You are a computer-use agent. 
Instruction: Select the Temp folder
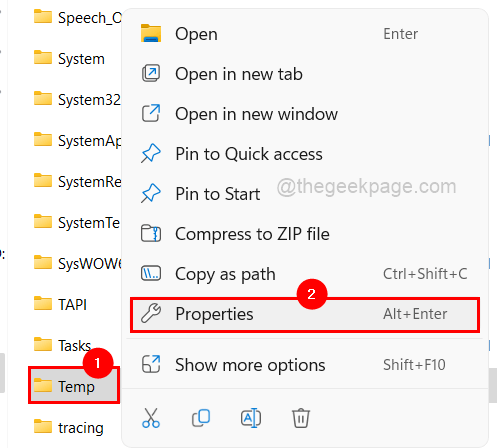pos(74,386)
